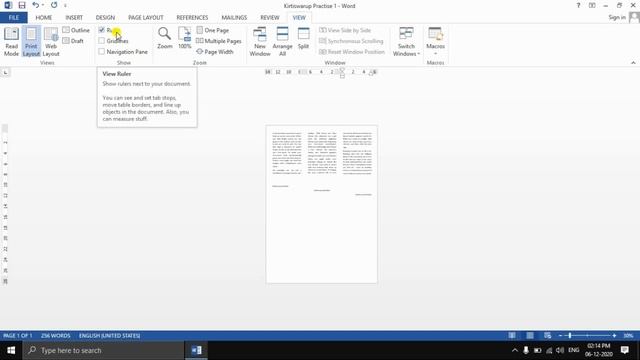Screen dimensions: 640x360
Task: Switch to Draft view
Action: (73, 41)
